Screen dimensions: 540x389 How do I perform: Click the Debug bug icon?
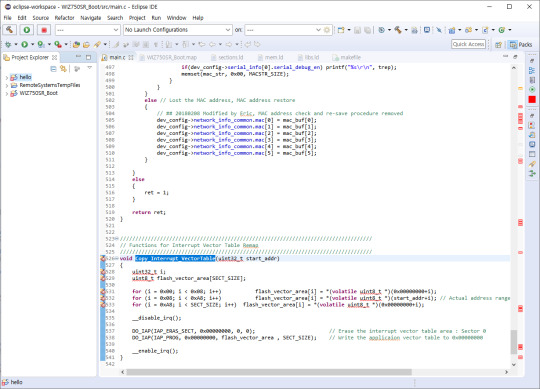8,44
